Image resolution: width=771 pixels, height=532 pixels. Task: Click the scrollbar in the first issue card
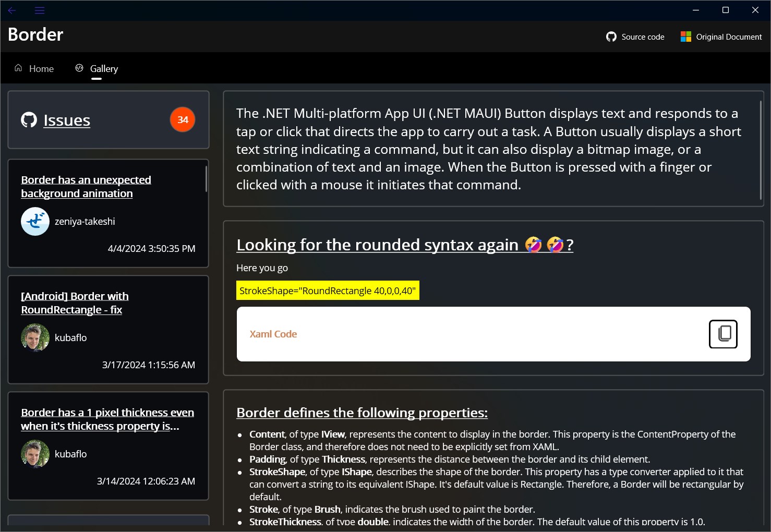tap(206, 179)
